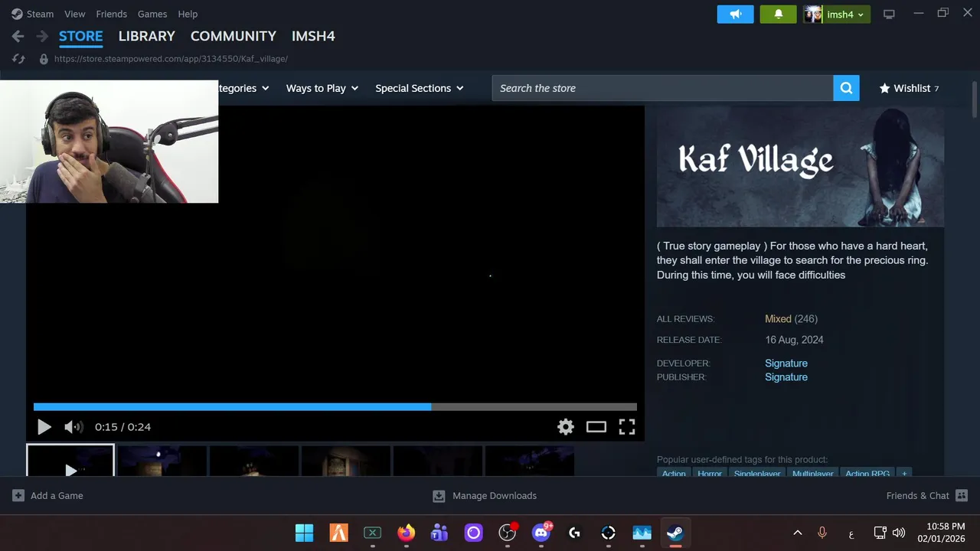
Task: Click the Kaf Village header image
Action: click(800, 166)
